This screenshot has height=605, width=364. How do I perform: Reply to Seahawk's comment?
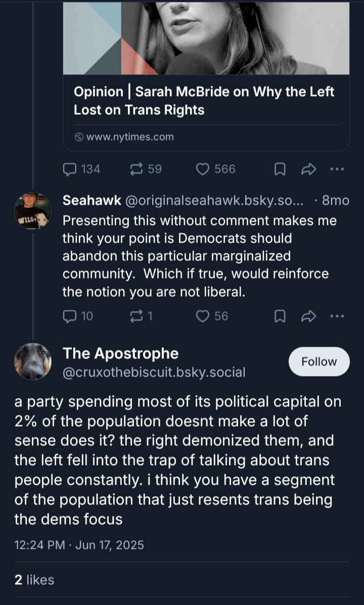click(70, 316)
